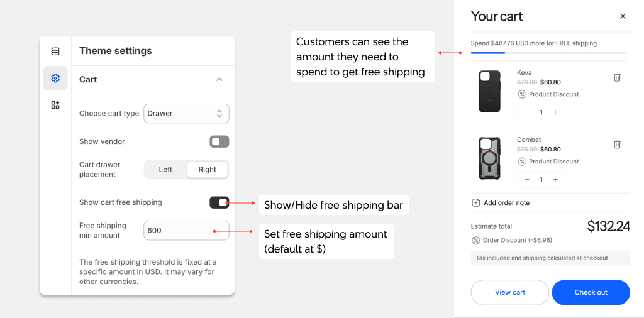Screen dimensions: 644x318
Task: Select the Theme settings gear icon
Action: (55, 78)
